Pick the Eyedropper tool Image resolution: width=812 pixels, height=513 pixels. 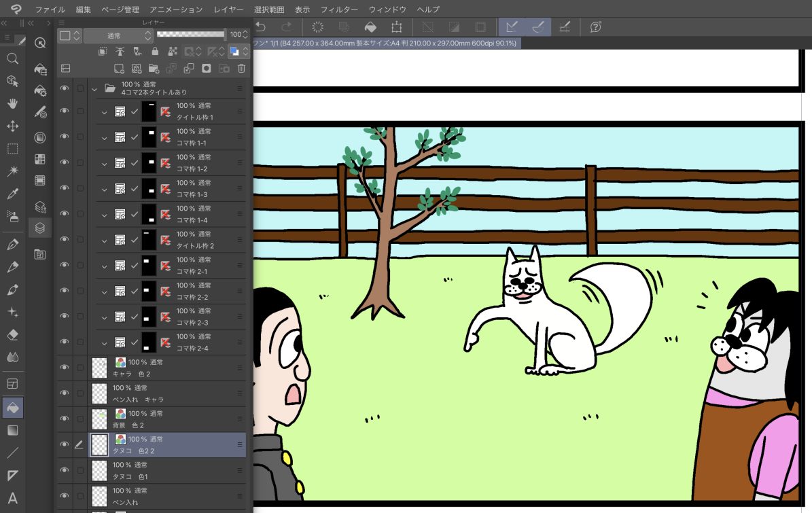pyautogui.click(x=12, y=194)
